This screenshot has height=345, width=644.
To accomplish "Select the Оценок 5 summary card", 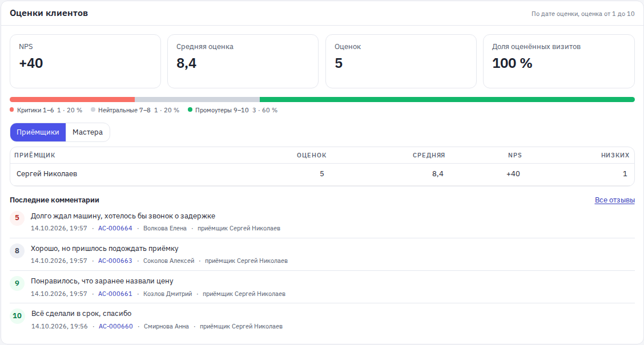I will [x=401, y=61].
